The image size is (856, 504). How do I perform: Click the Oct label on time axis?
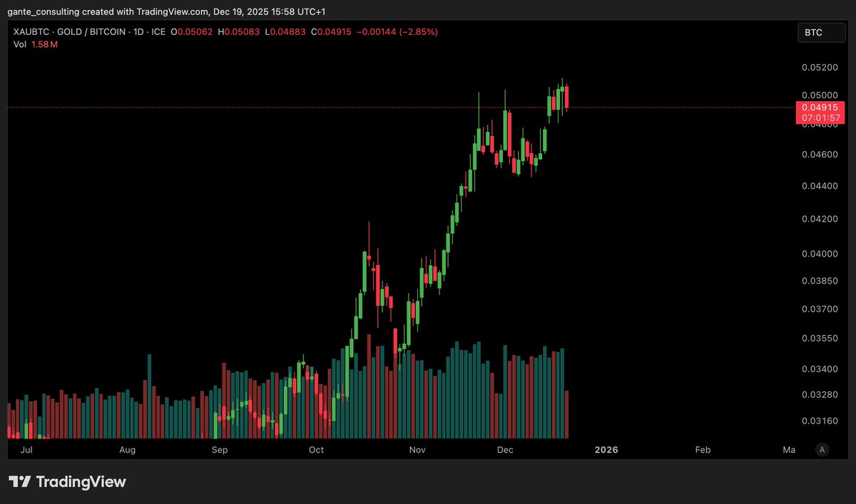point(316,450)
